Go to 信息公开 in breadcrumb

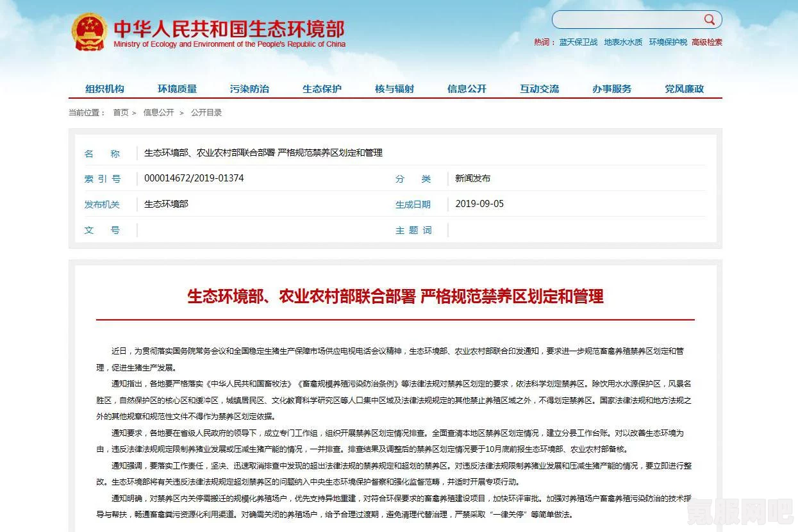158,113
